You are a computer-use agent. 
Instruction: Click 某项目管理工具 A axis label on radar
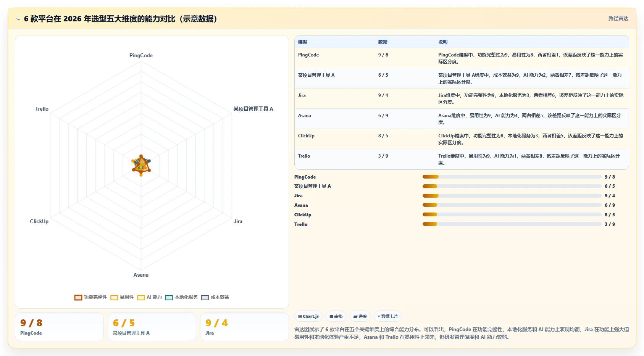tap(253, 109)
